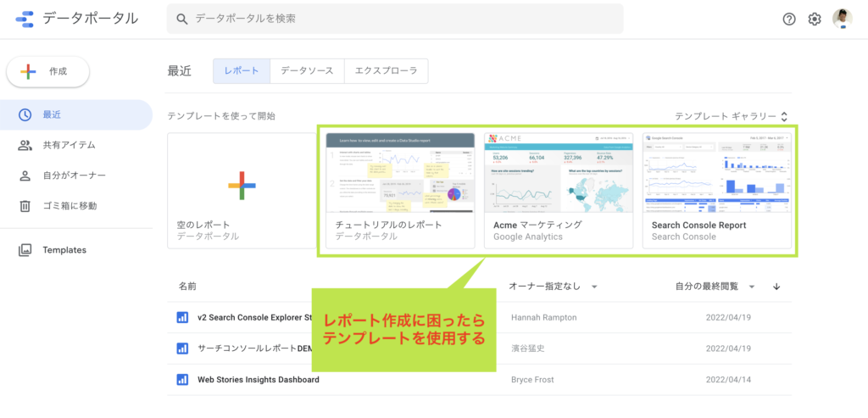
Task: Switch to the エクスプローラ tab
Action: 385,71
